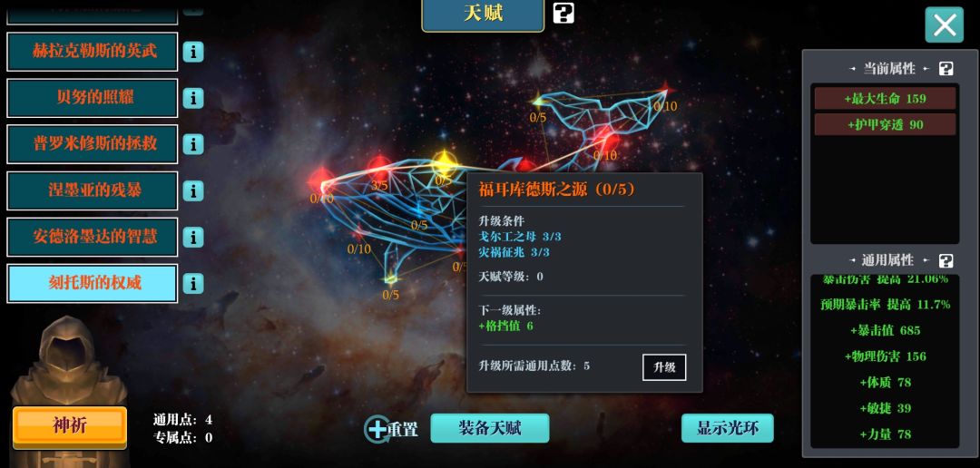Open info icon beside 刻托斯的权威
980x468 pixels.
point(193,284)
